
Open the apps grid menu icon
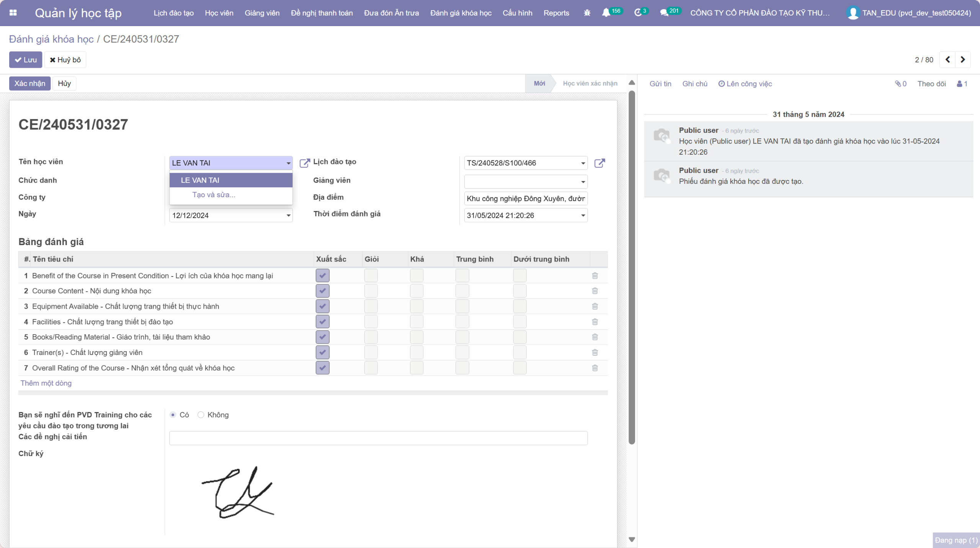13,13
